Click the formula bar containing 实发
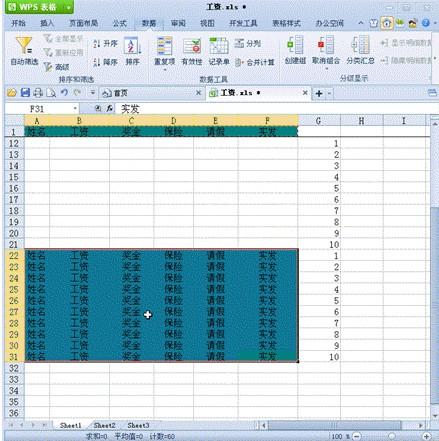Image resolution: width=439 pixels, height=441 pixels. (276, 109)
